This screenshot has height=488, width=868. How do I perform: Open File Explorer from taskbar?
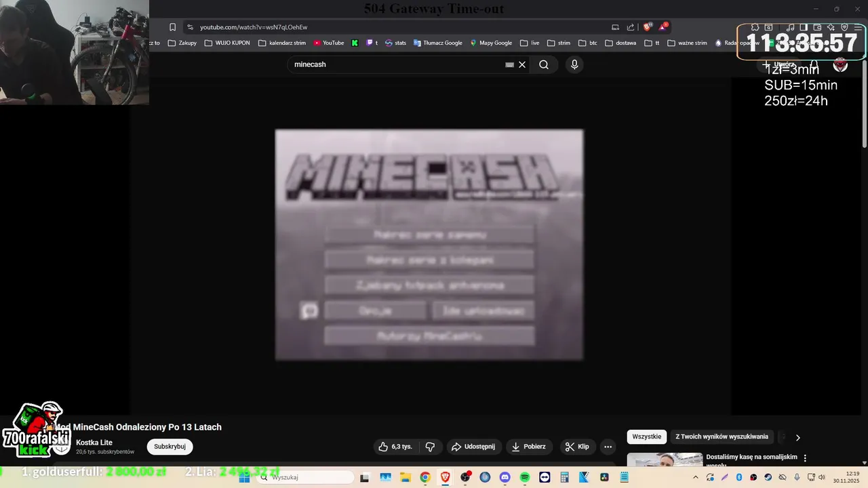pyautogui.click(x=405, y=477)
